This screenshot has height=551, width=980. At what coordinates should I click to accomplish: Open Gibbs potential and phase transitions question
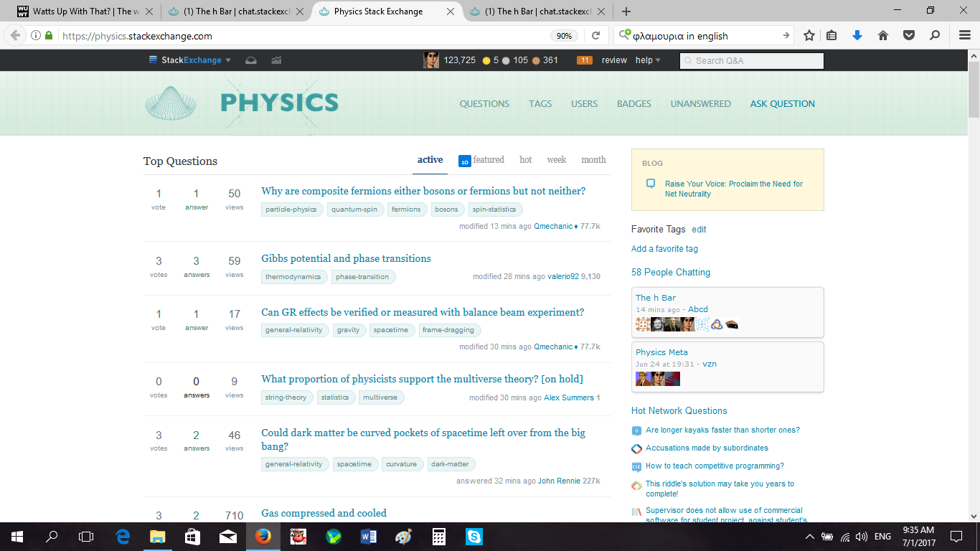347,258
